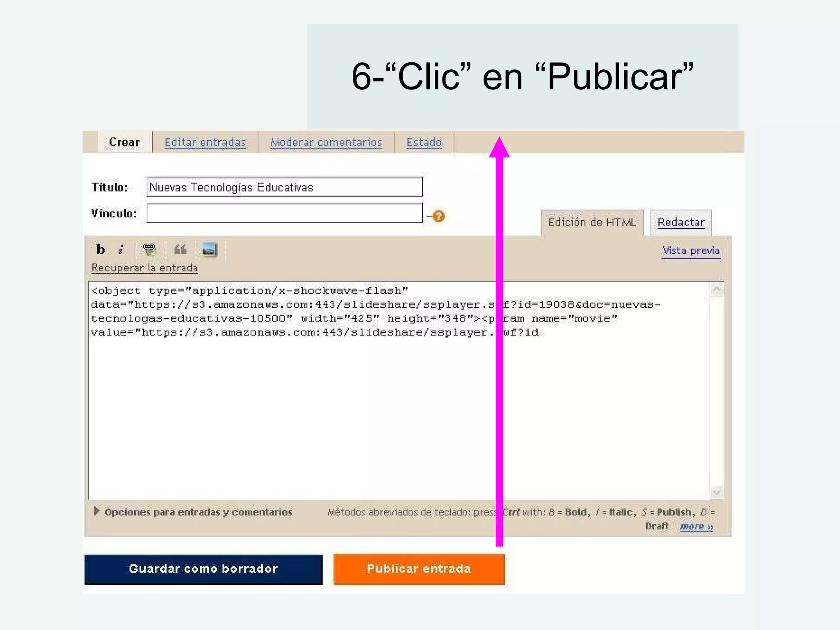
Task: Switch to the Estado tab
Action: click(x=424, y=142)
